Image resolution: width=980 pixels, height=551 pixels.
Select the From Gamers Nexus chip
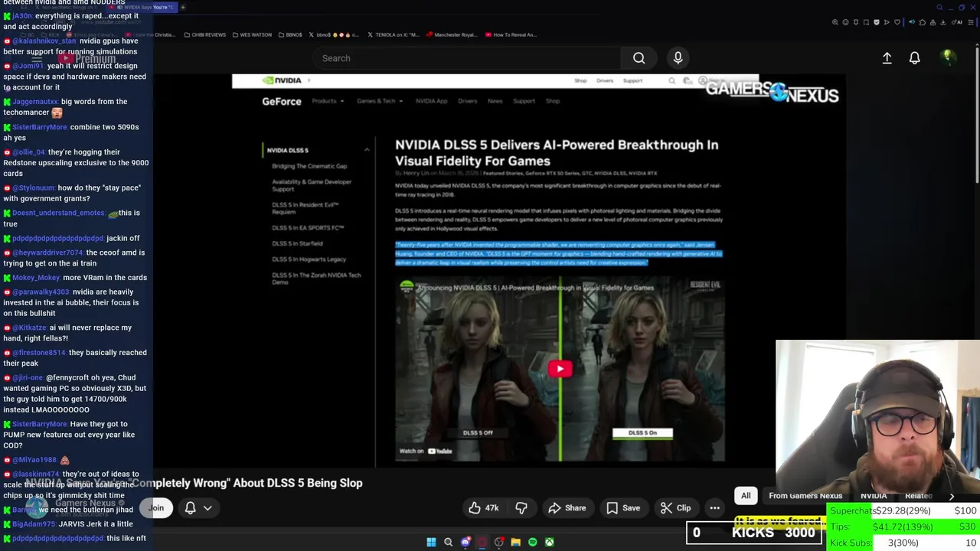[805, 496]
